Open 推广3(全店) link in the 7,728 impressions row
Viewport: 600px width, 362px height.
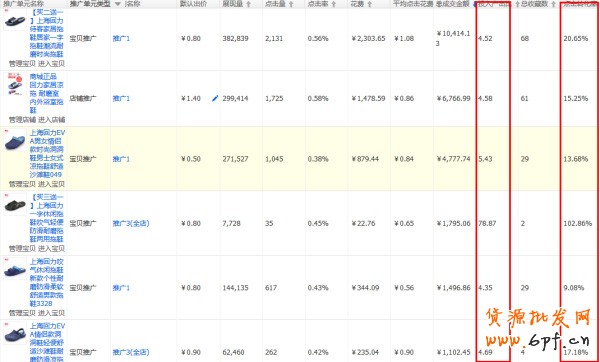tap(131, 223)
